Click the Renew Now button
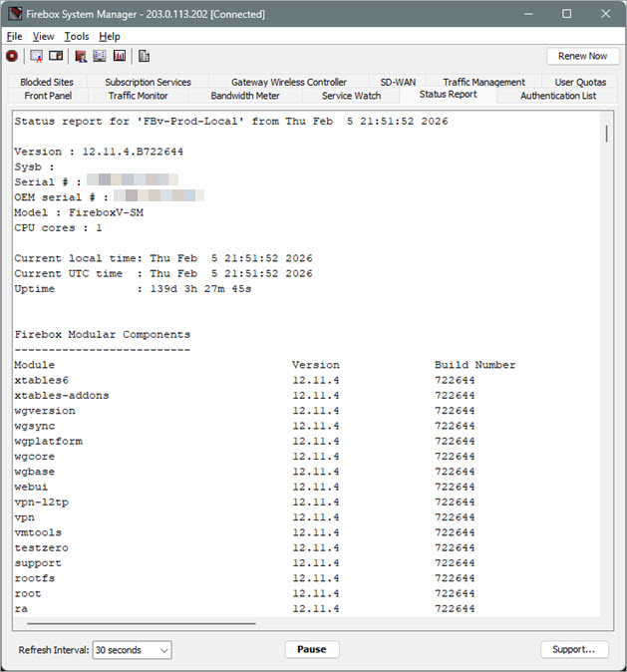The width and height of the screenshot is (627, 672). coord(582,56)
